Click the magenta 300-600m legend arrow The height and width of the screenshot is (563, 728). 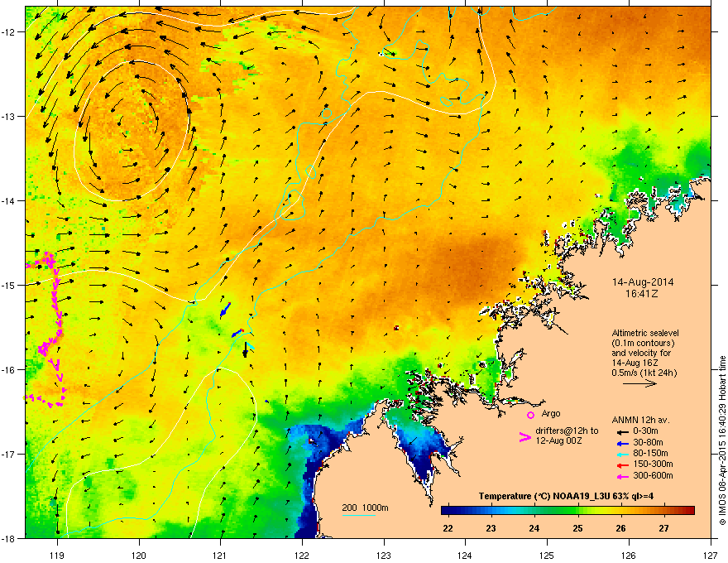pos(622,476)
